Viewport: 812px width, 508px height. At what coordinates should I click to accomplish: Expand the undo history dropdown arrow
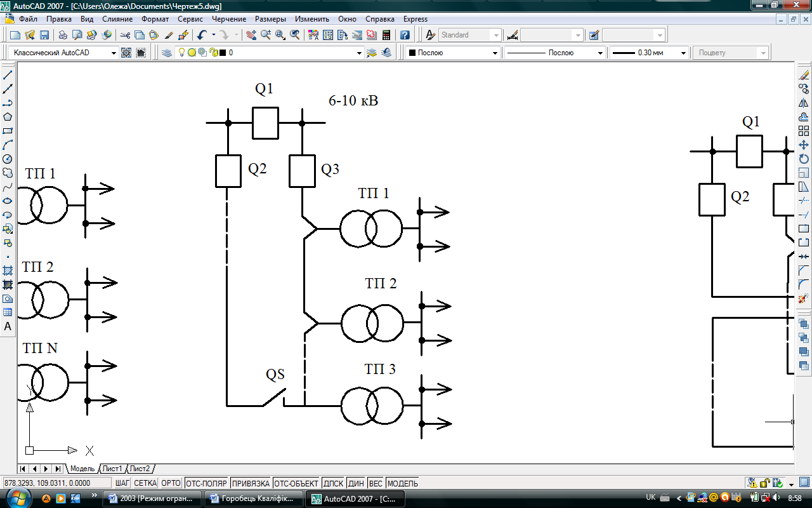[x=213, y=35]
